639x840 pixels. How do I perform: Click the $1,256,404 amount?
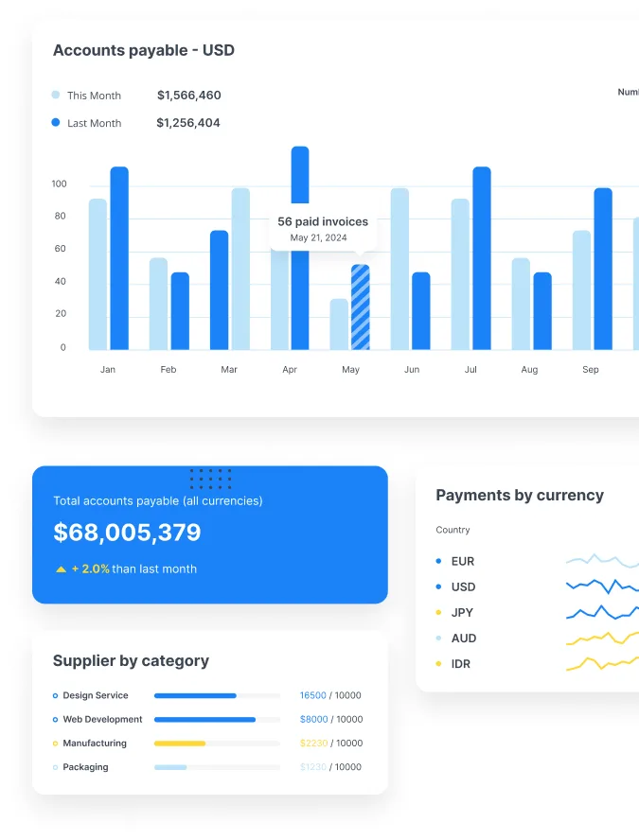[188, 123]
